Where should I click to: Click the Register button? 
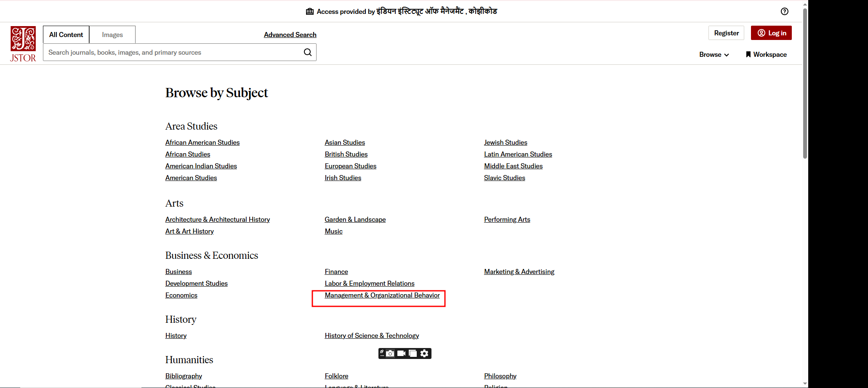(x=726, y=33)
